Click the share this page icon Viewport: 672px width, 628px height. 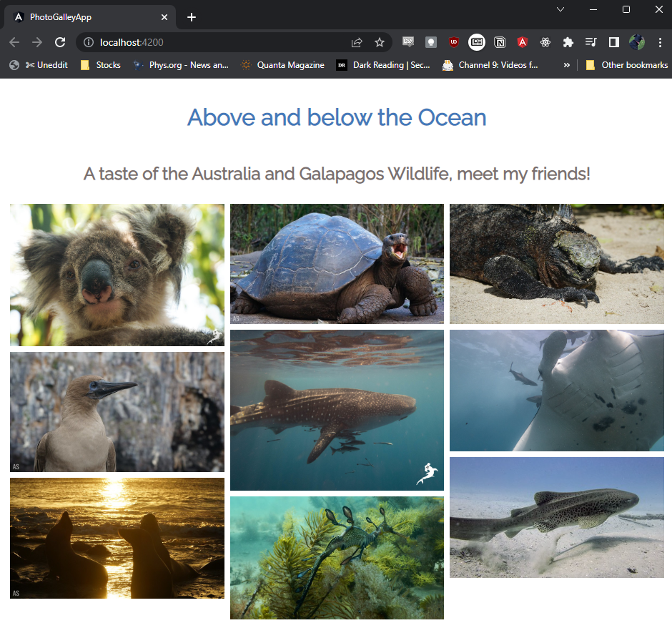[x=357, y=42]
